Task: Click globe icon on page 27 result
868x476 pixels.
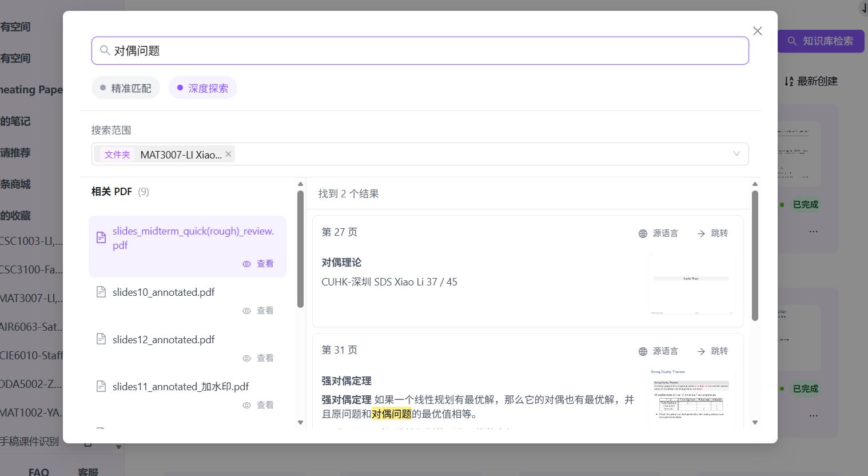Action: 643,233
